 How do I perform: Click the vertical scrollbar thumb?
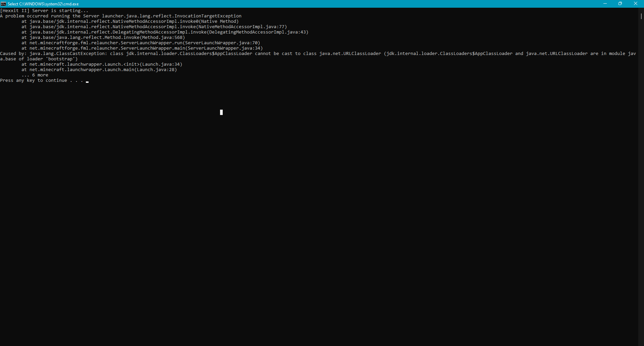tap(641, 16)
